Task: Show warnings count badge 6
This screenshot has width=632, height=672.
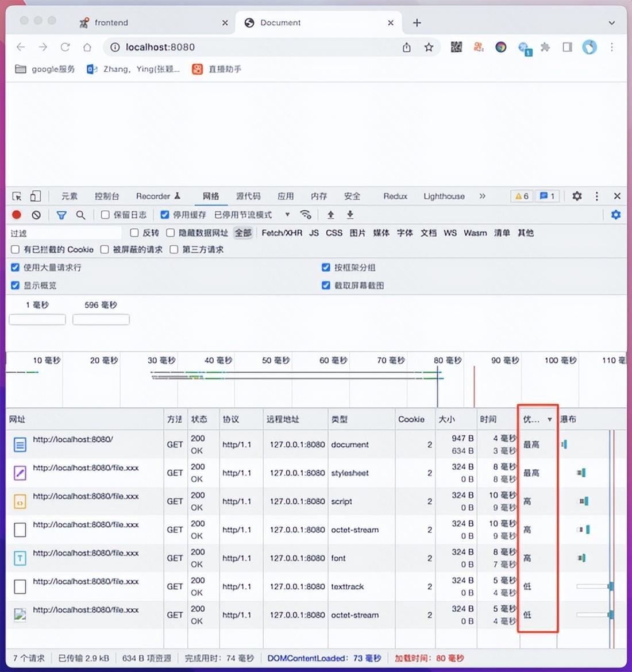Action: (522, 196)
